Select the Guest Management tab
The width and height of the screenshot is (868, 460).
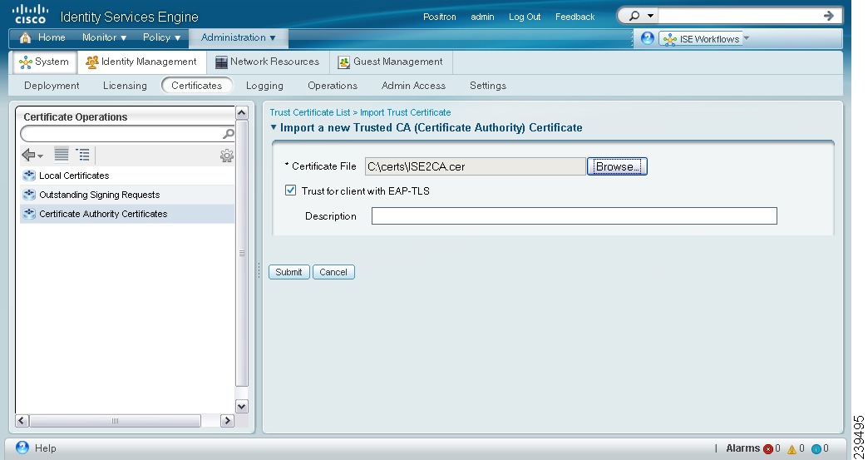(x=391, y=62)
